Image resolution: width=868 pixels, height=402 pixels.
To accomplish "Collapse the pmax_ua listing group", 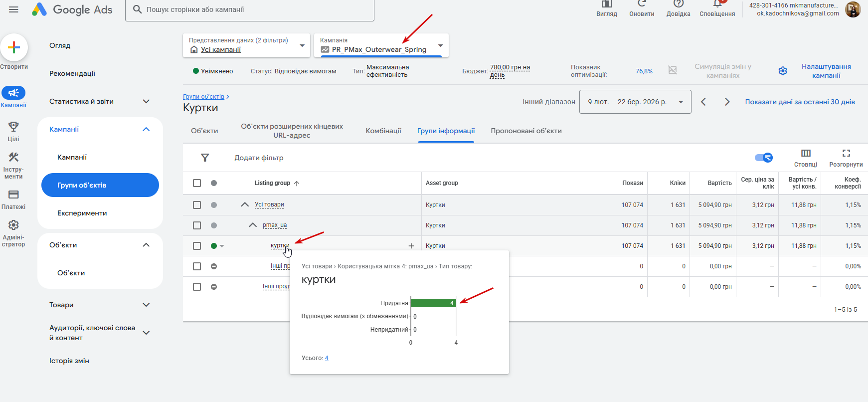I will click(x=253, y=225).
